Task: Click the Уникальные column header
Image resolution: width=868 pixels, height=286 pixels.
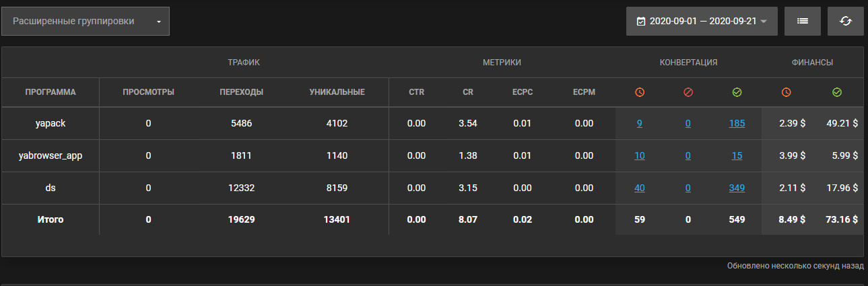Action: [337, 92]
